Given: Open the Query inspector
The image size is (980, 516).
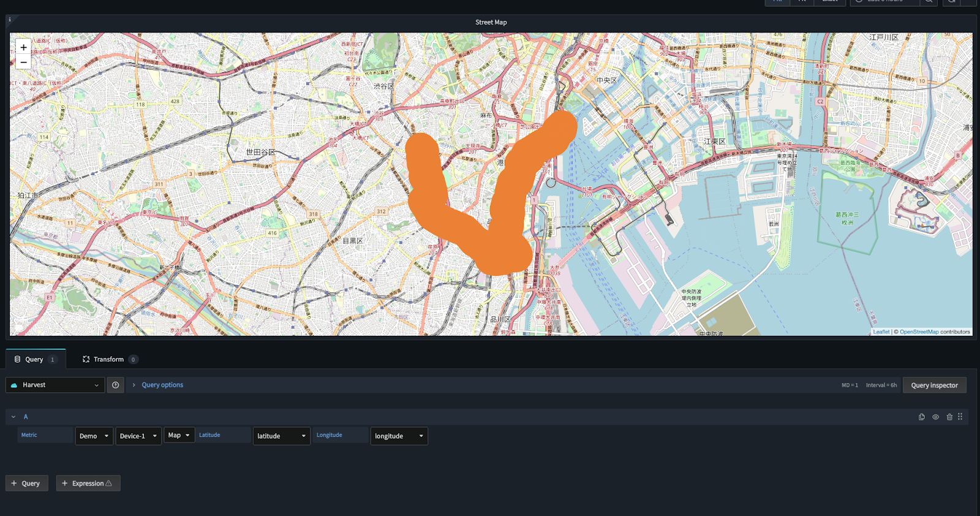Looking at the screenshot, I should point(934,385).
